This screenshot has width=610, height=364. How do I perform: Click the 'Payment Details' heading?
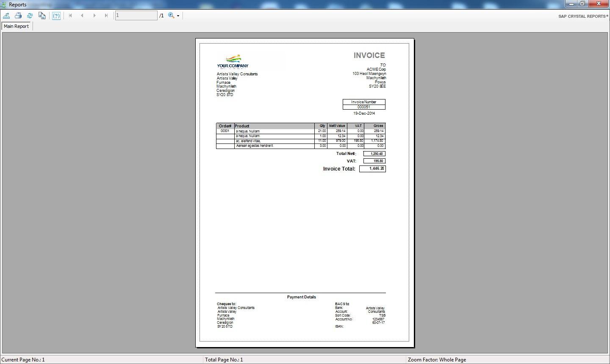point(302,297)
